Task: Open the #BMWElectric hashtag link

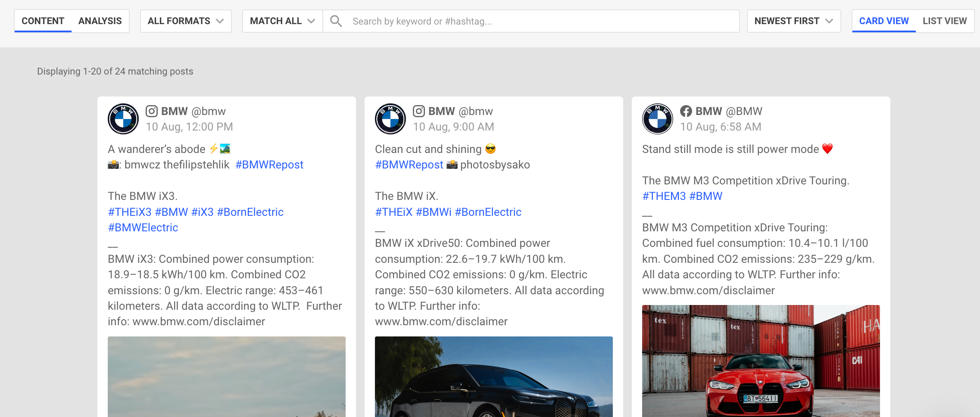Action: tap(143, 227)
